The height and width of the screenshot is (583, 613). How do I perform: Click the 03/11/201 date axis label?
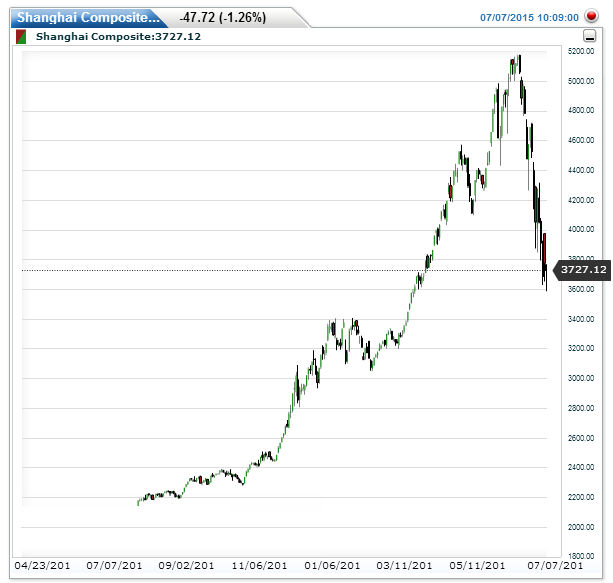point(404,566)
